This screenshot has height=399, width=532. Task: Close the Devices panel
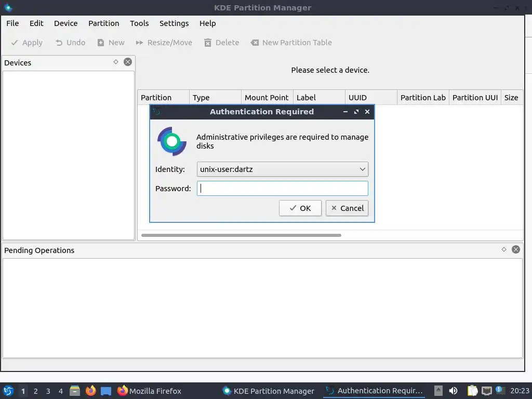(x=128, y=62)
